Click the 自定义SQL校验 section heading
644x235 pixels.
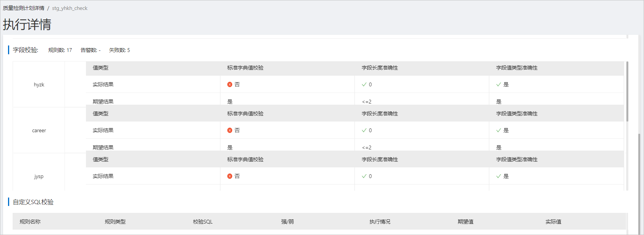click(33, 202)
